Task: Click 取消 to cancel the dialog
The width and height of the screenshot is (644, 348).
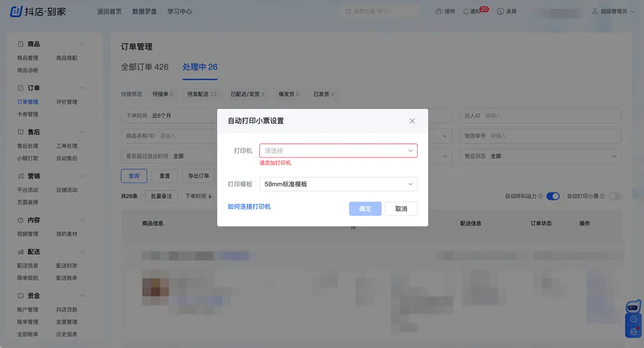Action: (x=401, y=209)
